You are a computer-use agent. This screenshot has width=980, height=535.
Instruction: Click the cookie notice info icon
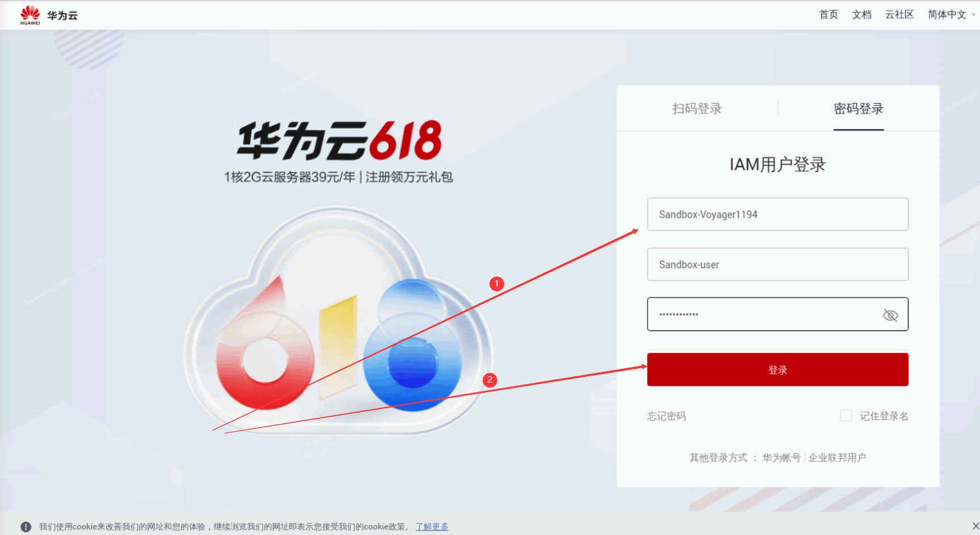click(x=26, y=526)
